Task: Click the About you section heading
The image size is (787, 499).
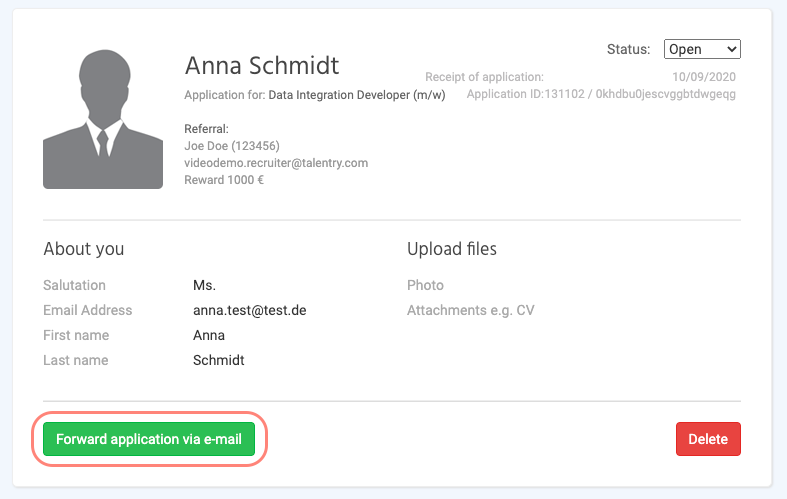Action: point(84,249)
